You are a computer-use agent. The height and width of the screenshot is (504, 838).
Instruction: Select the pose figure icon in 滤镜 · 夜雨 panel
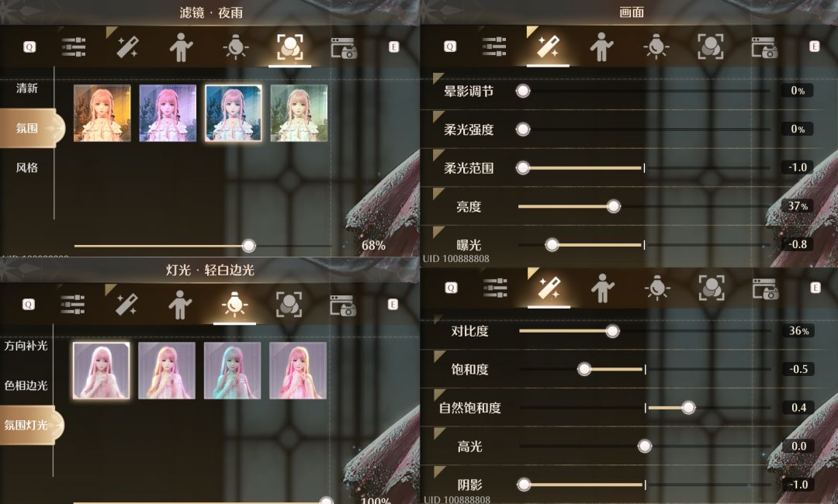click(181, 47)
